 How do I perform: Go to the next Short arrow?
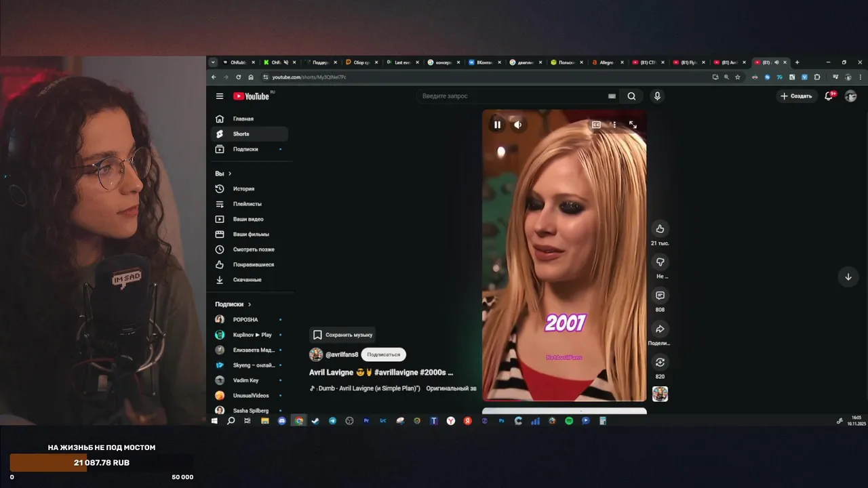tap(848, 277)
